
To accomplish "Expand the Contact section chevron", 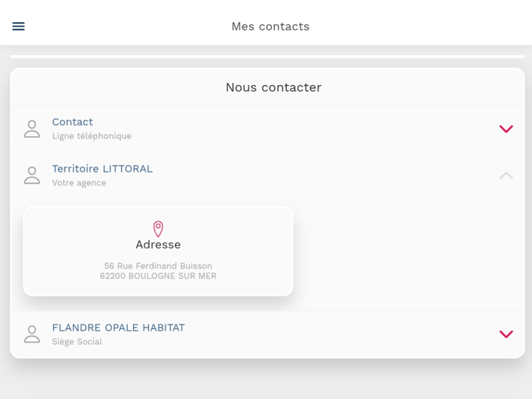I will point(506,129).
